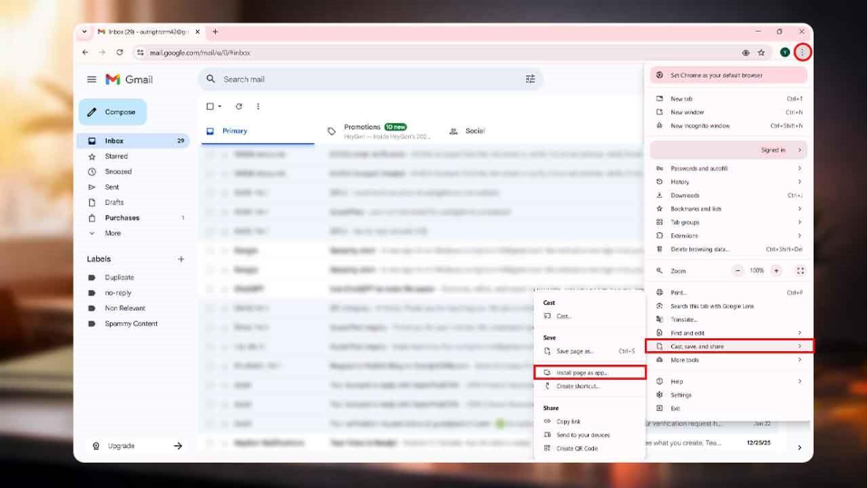Open Snoozed folder
This screenshot has height=488, width=868.
[133, 171]
